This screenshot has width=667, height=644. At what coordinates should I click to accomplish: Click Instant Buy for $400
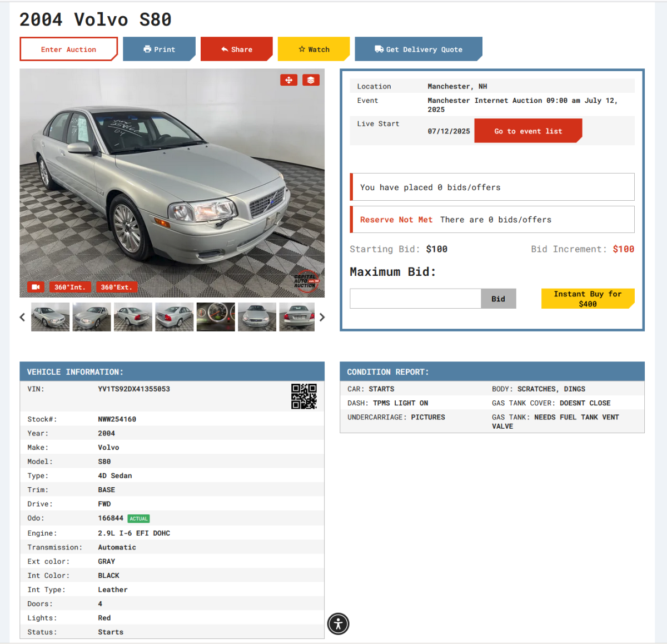(x=588, y=299)
